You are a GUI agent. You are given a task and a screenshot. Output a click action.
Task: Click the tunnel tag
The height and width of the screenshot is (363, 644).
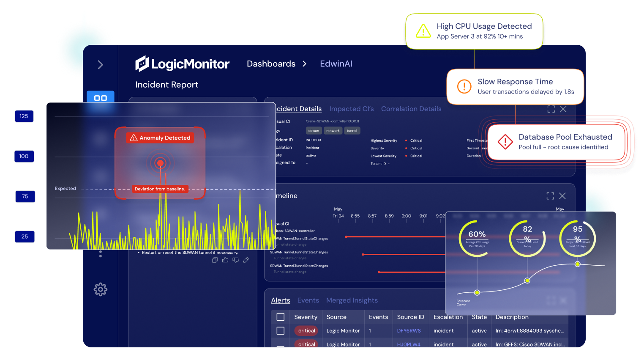pos(352,131)
